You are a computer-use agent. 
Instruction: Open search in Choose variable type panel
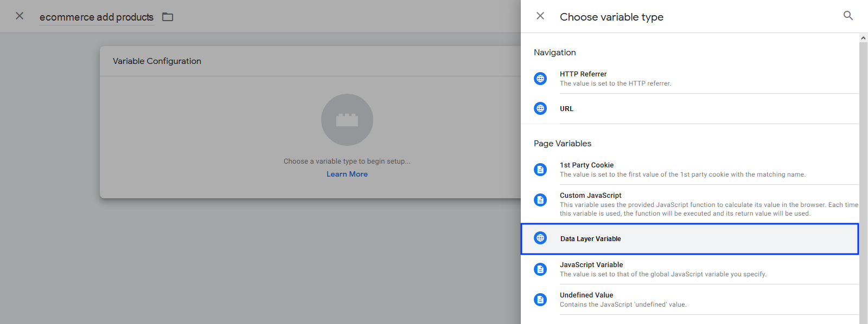(x=848, y=16)
